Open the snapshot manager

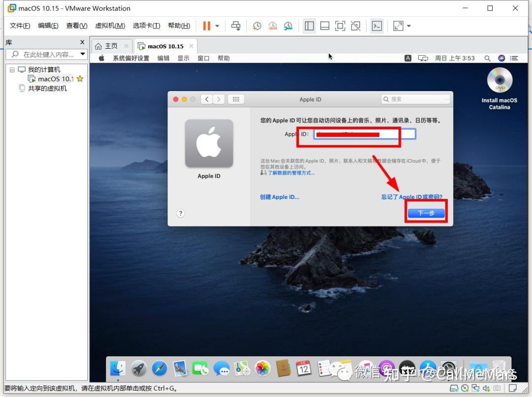(x=288, y=26)
